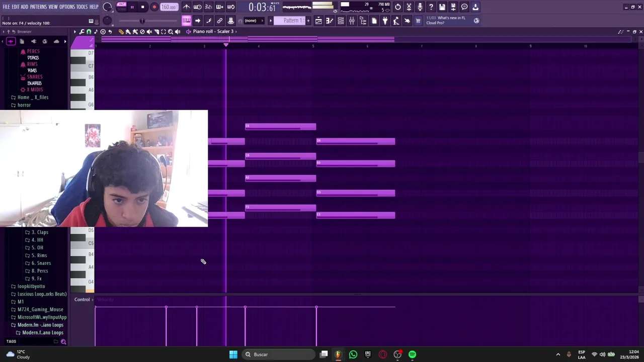Toggle loop recording icon

230,7
